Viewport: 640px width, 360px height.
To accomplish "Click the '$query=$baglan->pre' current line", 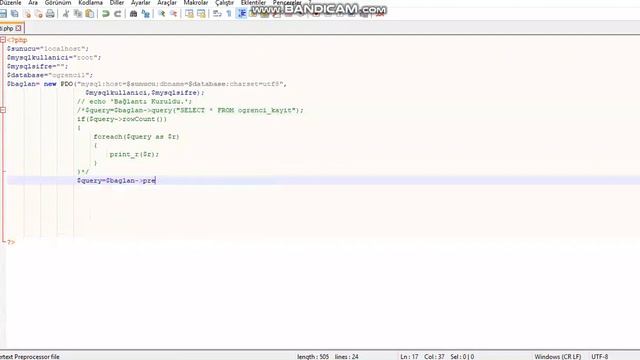I will point(116,180).
